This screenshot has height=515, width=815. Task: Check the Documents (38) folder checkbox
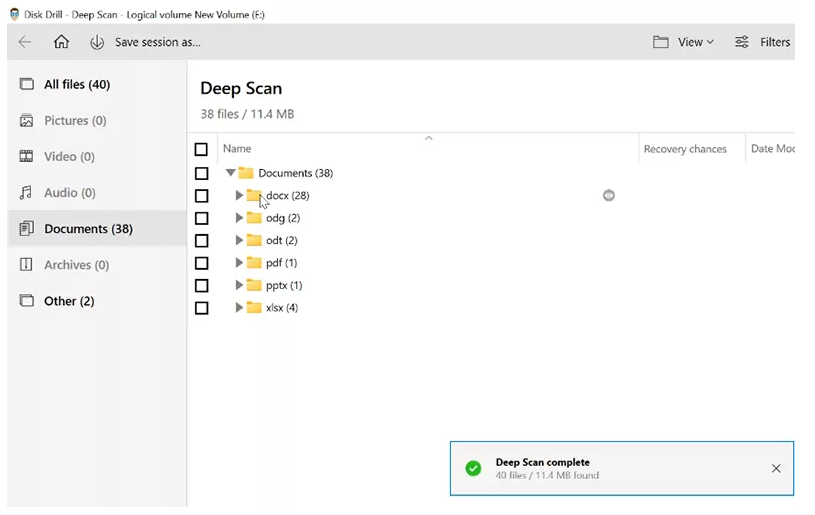(201, 174)
